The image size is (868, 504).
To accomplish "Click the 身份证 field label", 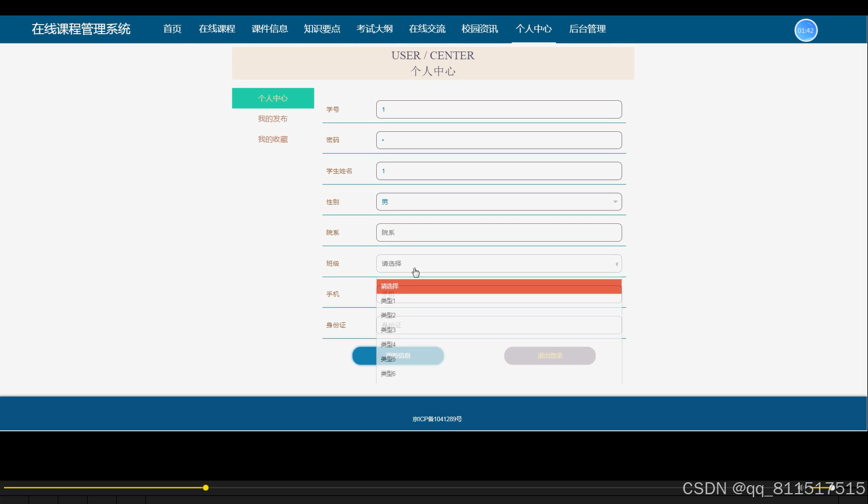I will click(336, 325).
